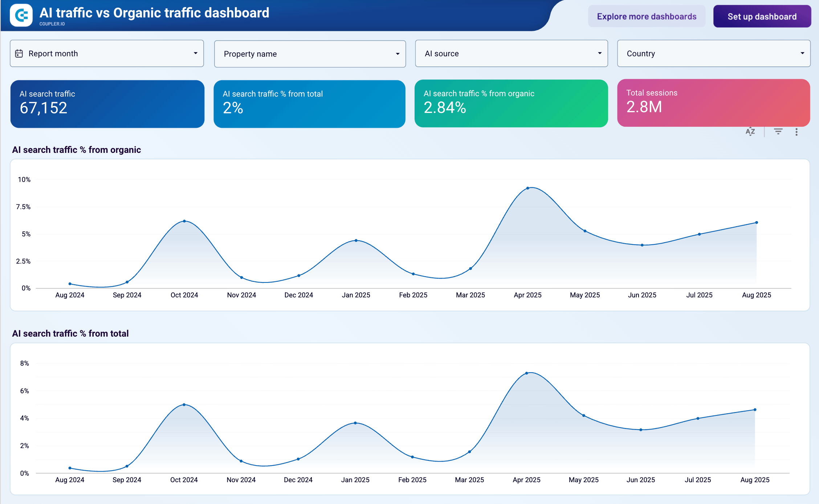
Task: Open the Property name dropdown
Action: coord(310,54)
